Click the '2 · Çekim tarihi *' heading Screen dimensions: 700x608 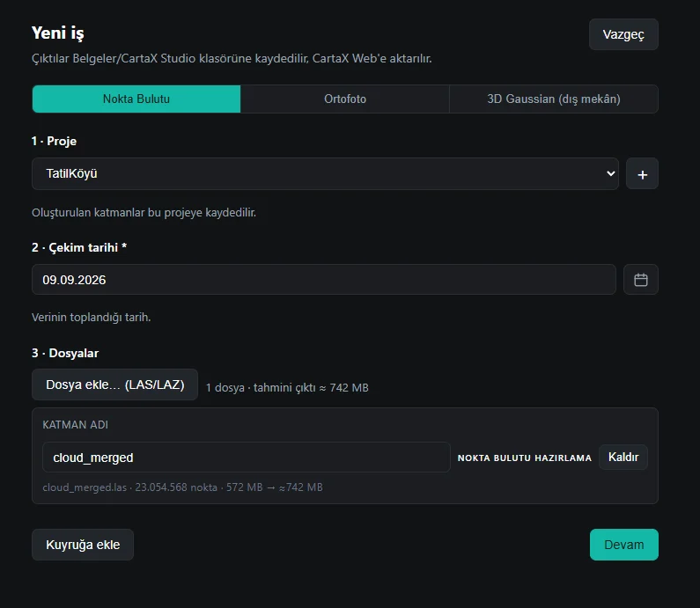(x=79, y=247)
